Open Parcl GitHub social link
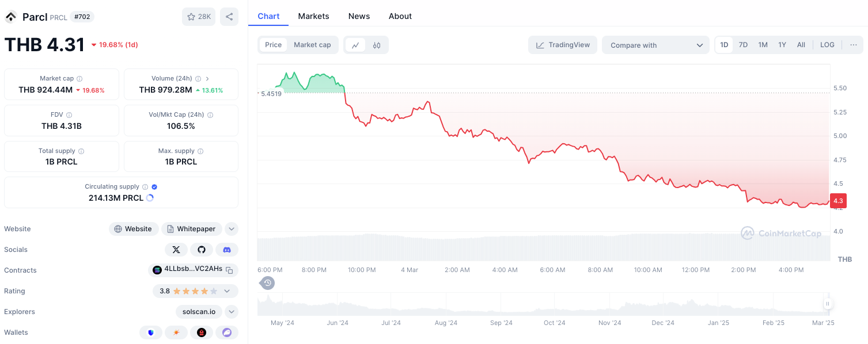The width and height of the screenshot is (868, 344). [x=202, y=250]
